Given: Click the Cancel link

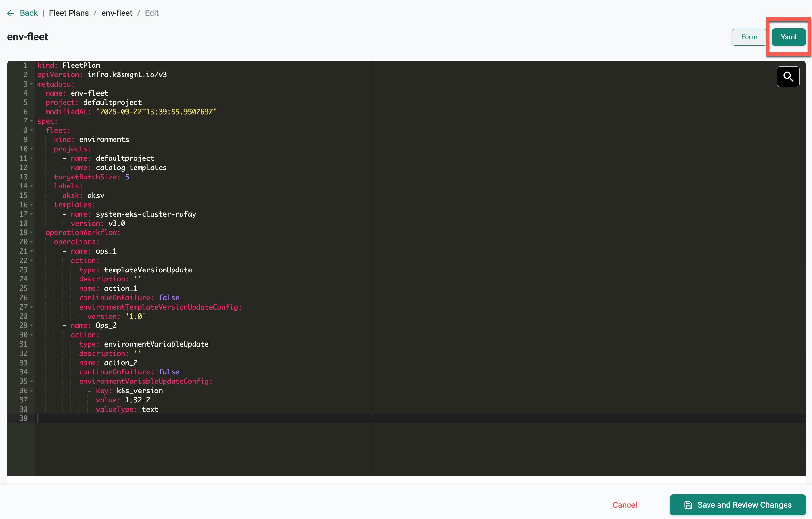Looking at the screenshot, I should tap(624, 504).
